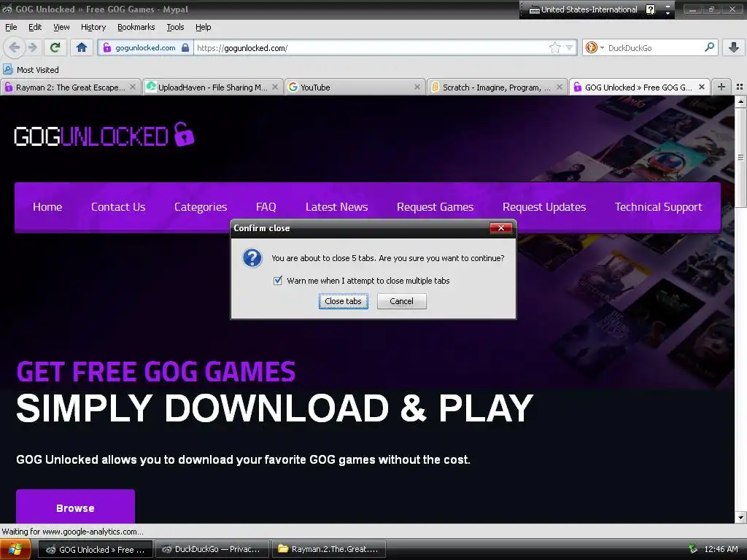Click the browser Back arrow button
The height and width of the screenshot is (560, 747).
click(15, 47)
